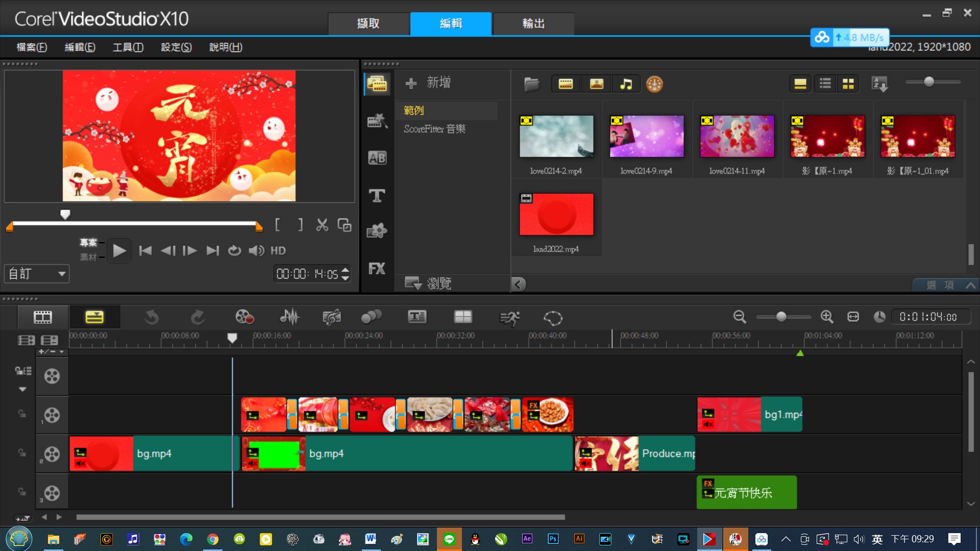Expand the track manager arrow
This screenshot has width=980, height=551.
(x=22, y=389)
